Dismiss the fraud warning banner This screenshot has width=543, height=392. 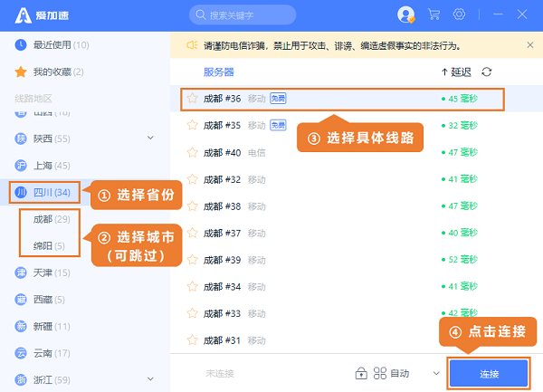point(530,45)
